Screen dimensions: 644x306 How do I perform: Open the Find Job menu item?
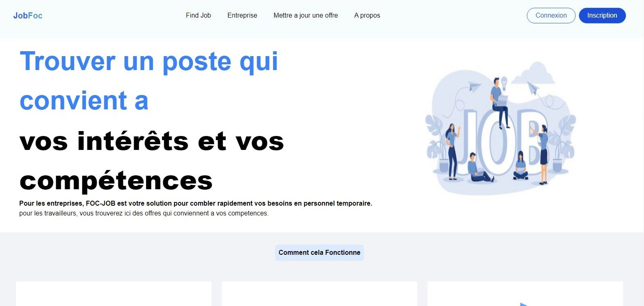198,16
